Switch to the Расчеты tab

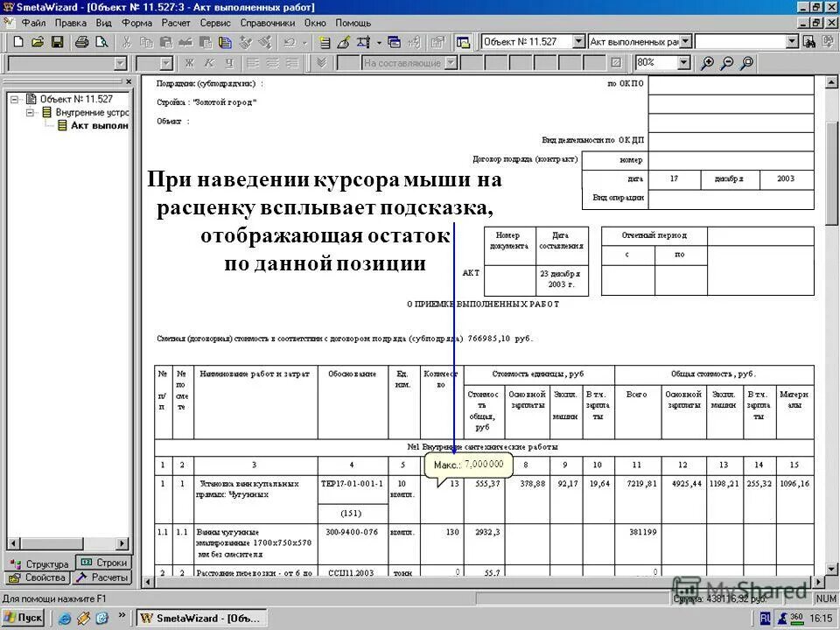pyautogui.click(x=101, y=577)
